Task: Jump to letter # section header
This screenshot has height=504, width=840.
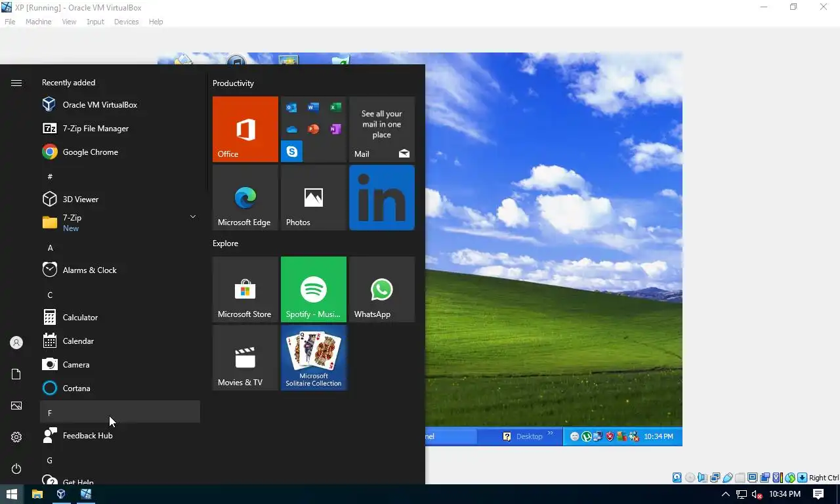Action: (x=120, y=176)
